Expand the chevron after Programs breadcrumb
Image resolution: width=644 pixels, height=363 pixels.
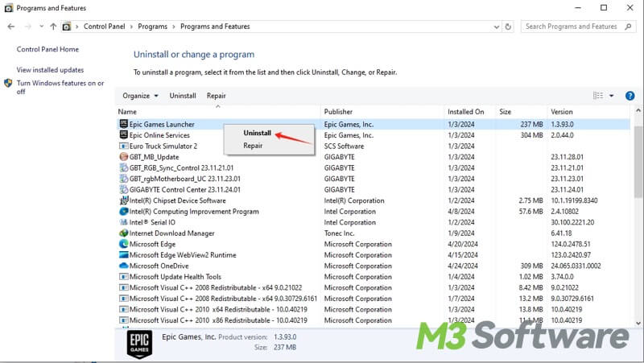[x=174, y=27]
